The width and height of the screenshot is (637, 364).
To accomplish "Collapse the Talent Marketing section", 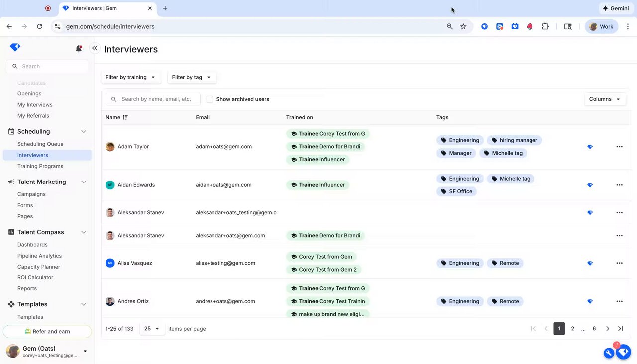I will click(x=84, y=182).
